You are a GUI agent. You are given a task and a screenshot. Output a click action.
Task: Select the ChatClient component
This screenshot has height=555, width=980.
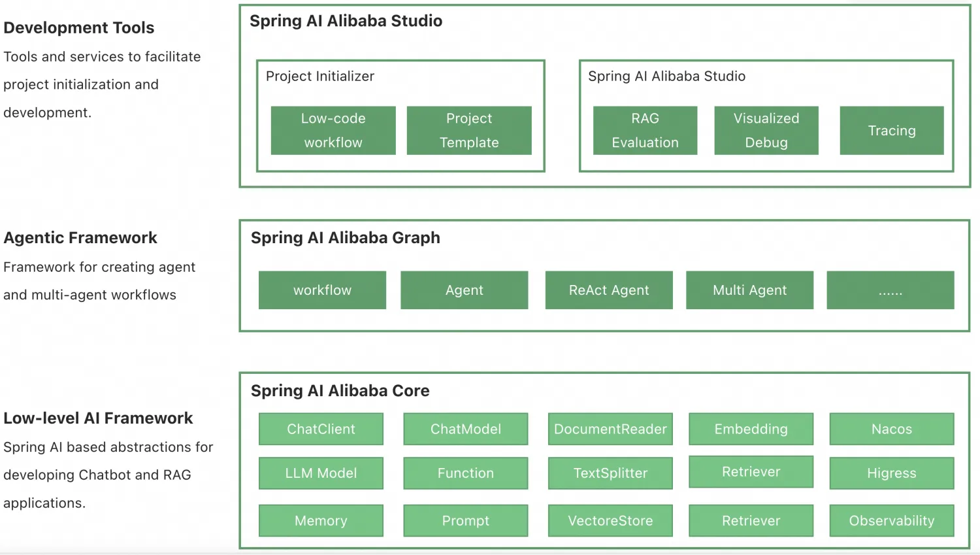(321, 429)
